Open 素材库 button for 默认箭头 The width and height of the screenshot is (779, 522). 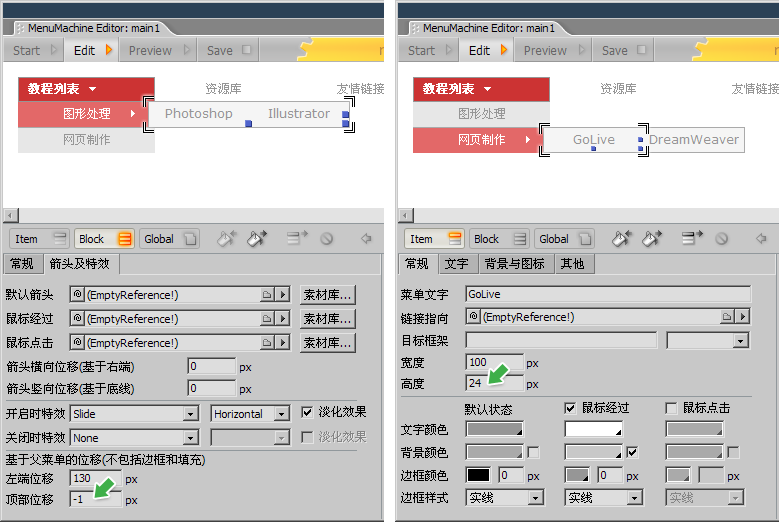(x=327, y=295)
